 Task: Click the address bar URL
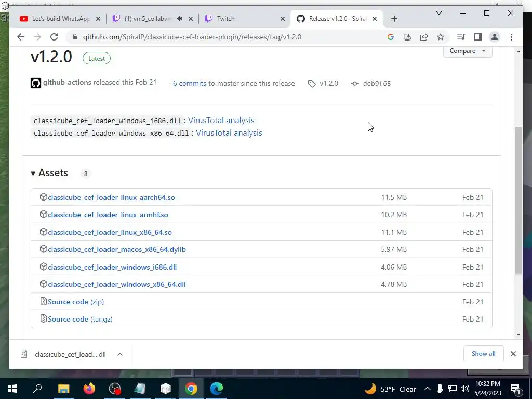pos(192,37)
